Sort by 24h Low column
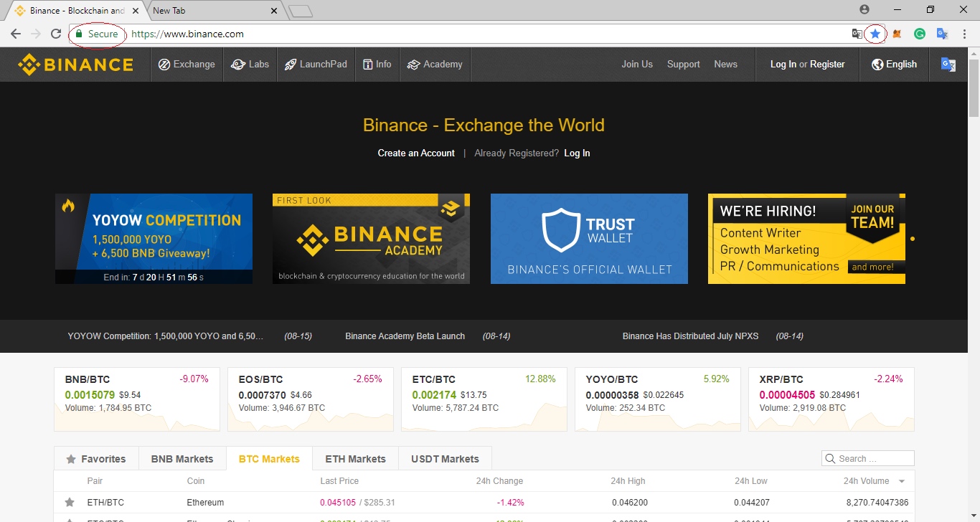The height and width of the screenshot is (522, 980). pyautogui.click(x=751, y=481)
